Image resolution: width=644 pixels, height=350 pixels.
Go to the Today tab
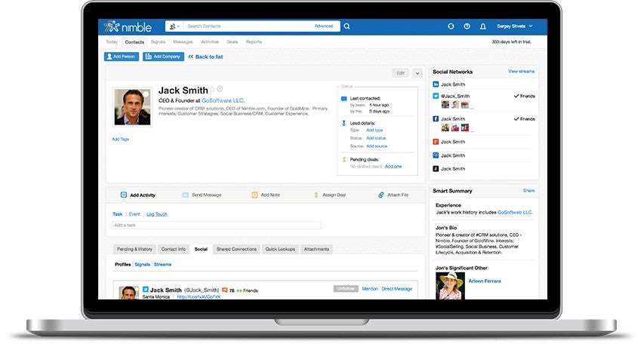click(112, 41)
